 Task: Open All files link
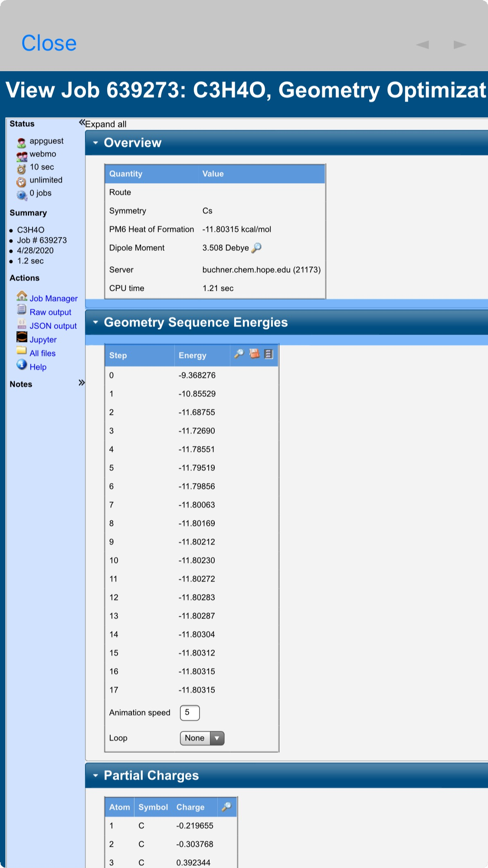pos(43,353)
